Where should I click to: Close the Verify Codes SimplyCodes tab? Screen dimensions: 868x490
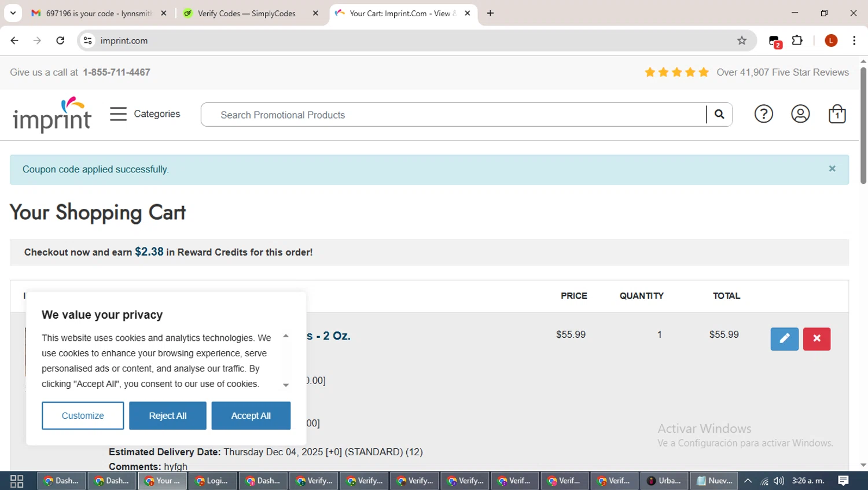point(315,13)
